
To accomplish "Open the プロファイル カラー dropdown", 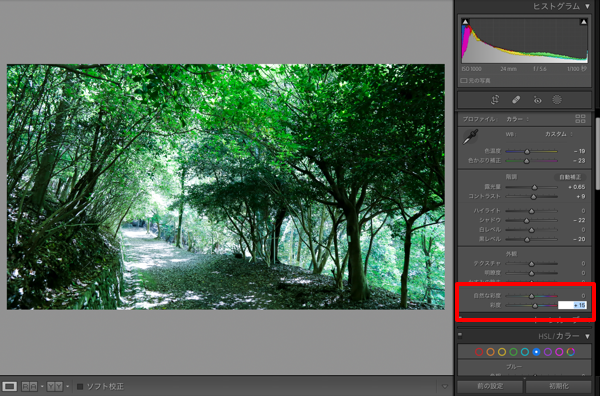I will pos(517,119).
